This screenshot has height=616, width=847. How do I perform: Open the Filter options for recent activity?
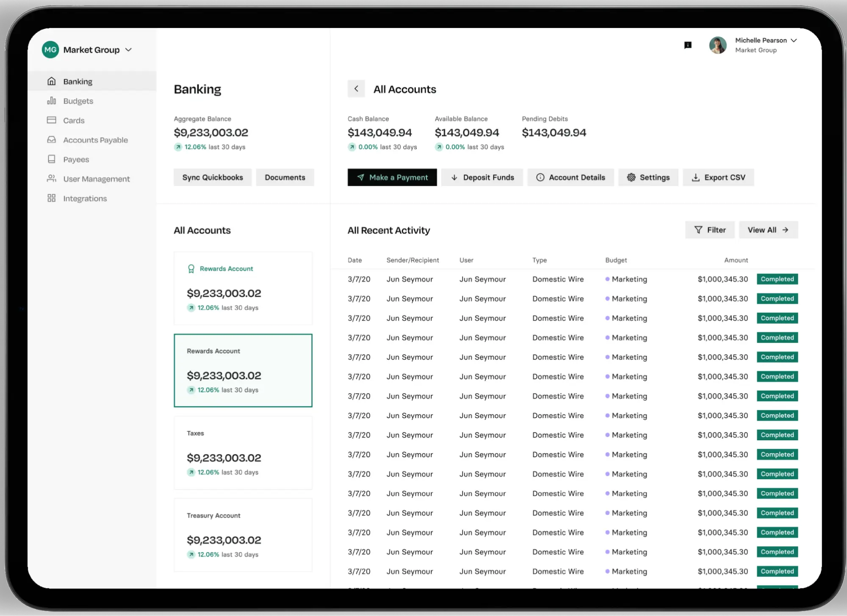[710, 230]
